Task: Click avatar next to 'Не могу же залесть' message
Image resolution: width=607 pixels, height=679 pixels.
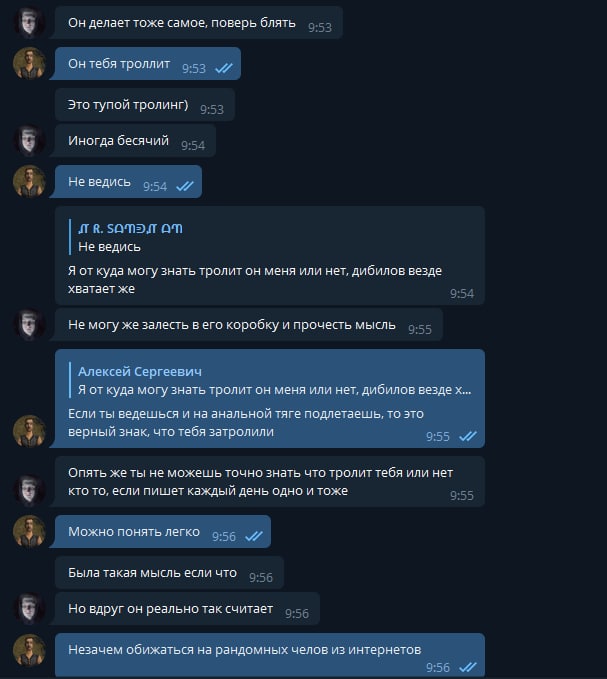Action: pyautogui.click(x=29, y=324)
